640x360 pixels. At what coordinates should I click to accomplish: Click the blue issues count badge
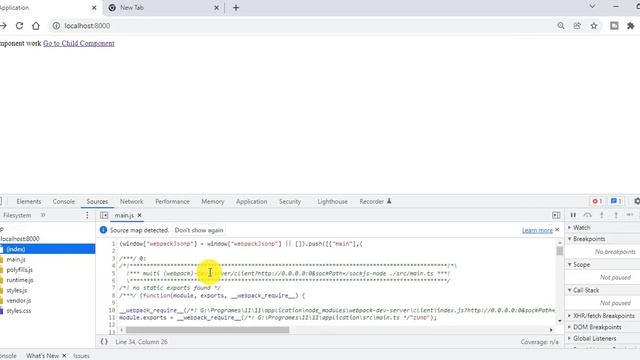click(x=616, y=201)
